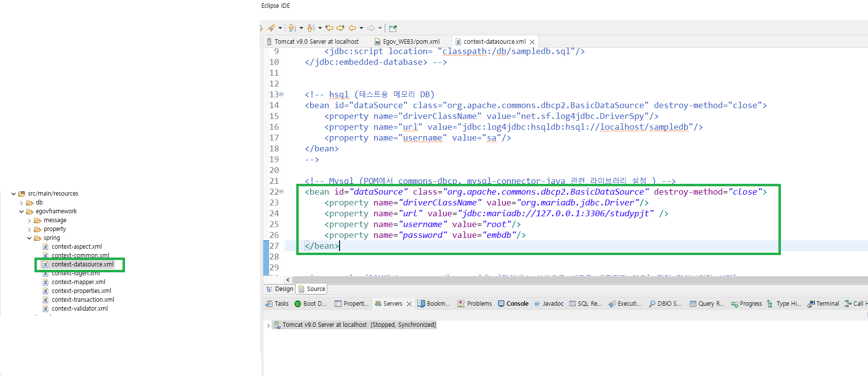This screenshot has width=868, height=376.
Task: Open the Problems view tab
Action: (x=475, y=304)
